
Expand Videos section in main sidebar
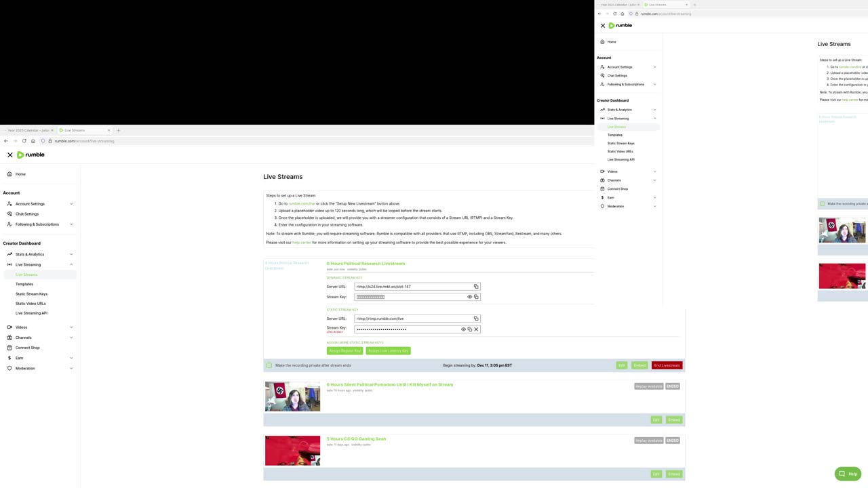click(x=71, y=327)
